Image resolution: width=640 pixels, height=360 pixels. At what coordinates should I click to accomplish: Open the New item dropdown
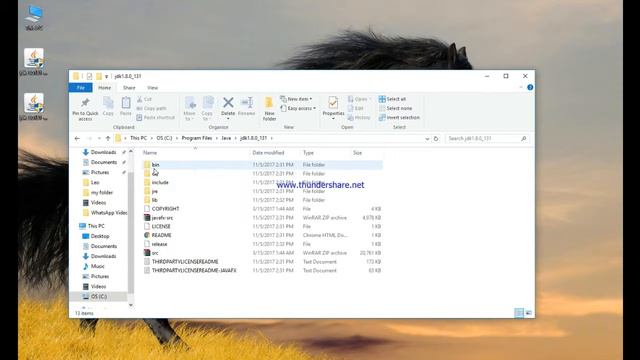pyautogui.click(x=296, y=99)
